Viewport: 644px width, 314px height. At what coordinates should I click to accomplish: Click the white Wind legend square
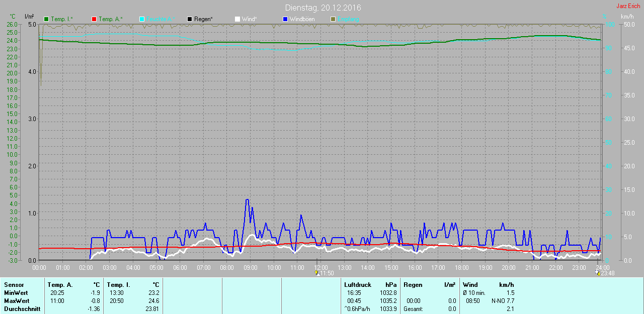[x=237, y=19]
